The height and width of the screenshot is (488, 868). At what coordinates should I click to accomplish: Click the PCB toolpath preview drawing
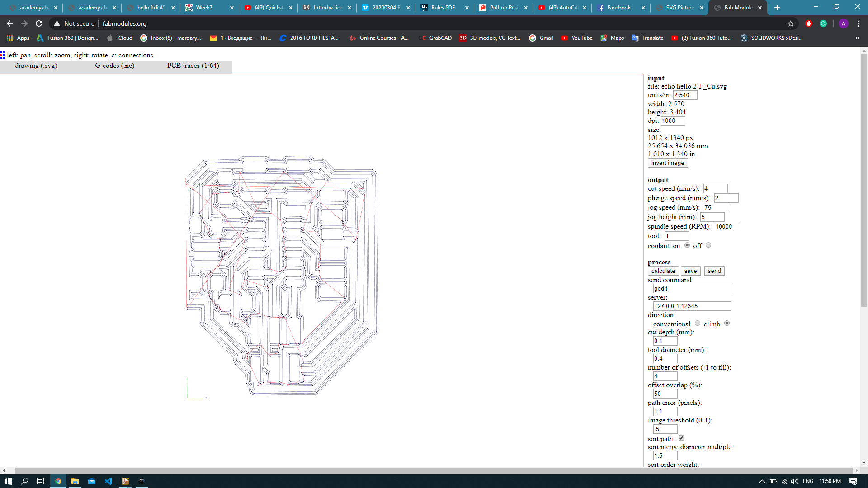pyautogui.click(x=282, y=276)
